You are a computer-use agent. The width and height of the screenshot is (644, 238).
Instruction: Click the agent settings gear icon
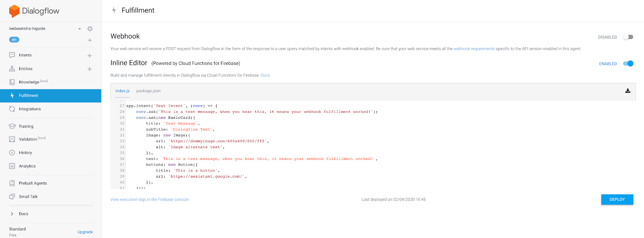[90, 29]
